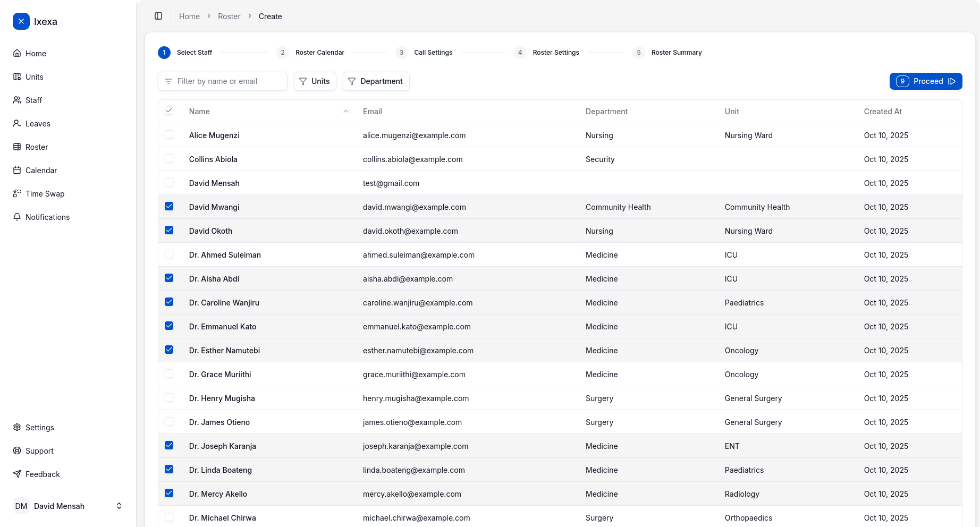Click the Notifications bell icon

pos(17,217)
